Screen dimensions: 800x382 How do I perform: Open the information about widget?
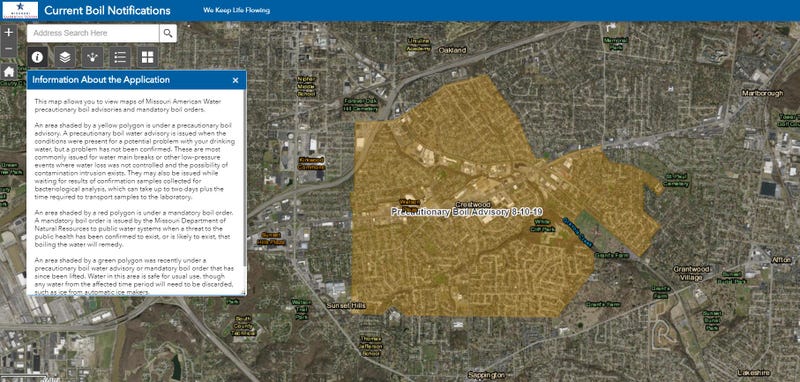click(37, 57)
